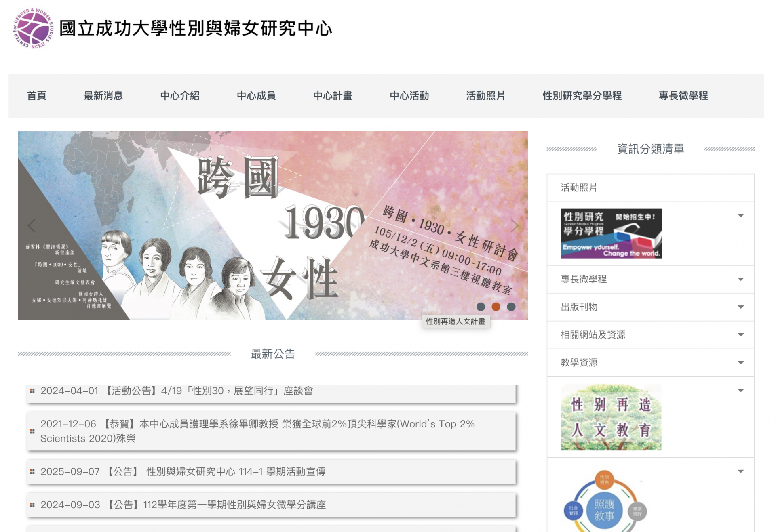Click the 照護敘事 circular diagram icon
776x532 pixels.
click(x=605, y=502)
